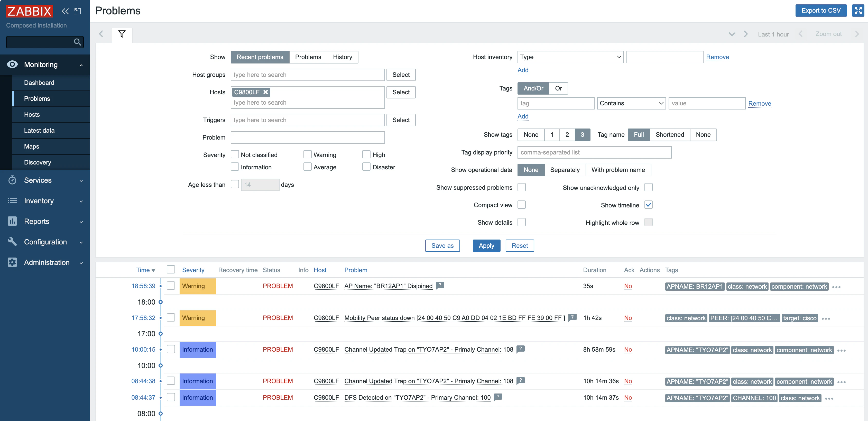The height and width of the screenshot is (421, 868).
Task: Click into the Problem name input field
Action: coord(307,138)
